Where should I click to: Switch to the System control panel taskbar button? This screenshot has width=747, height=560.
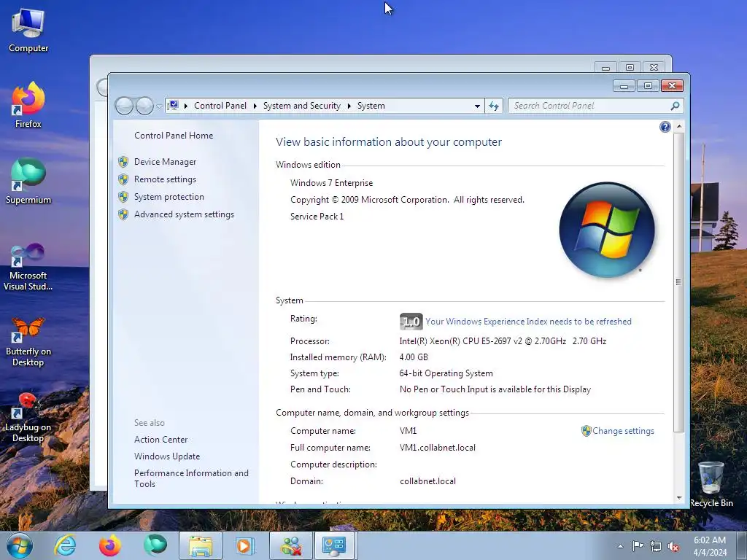[x=334, y=545]
